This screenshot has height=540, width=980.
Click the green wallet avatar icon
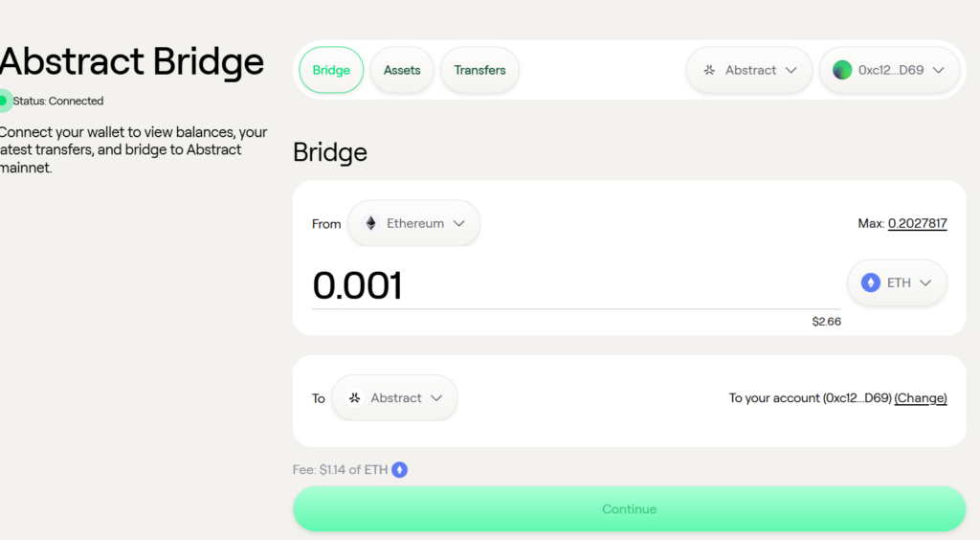[x=842, y=70]
